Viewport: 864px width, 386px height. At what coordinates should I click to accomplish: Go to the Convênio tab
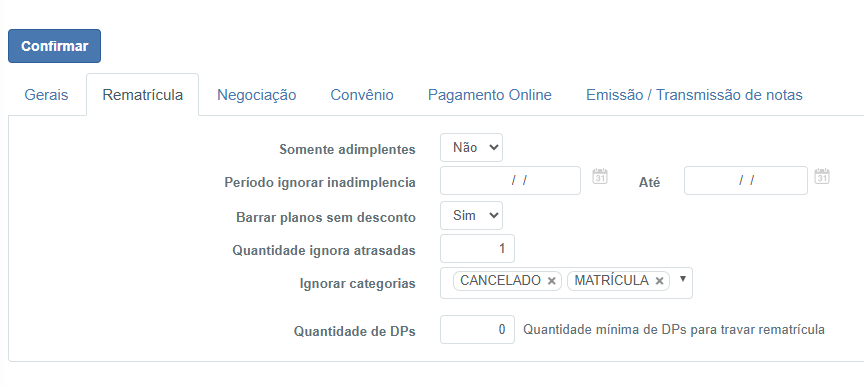point(362,95)
